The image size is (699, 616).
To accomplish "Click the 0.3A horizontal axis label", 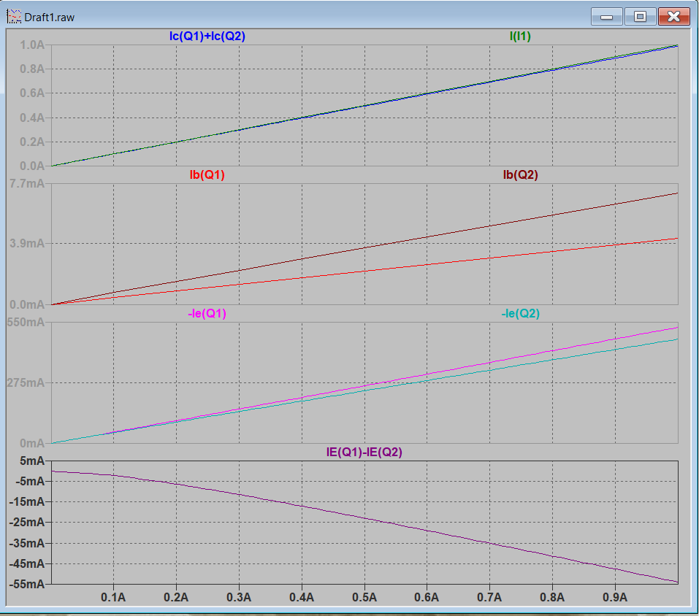I will pos(239,597).
